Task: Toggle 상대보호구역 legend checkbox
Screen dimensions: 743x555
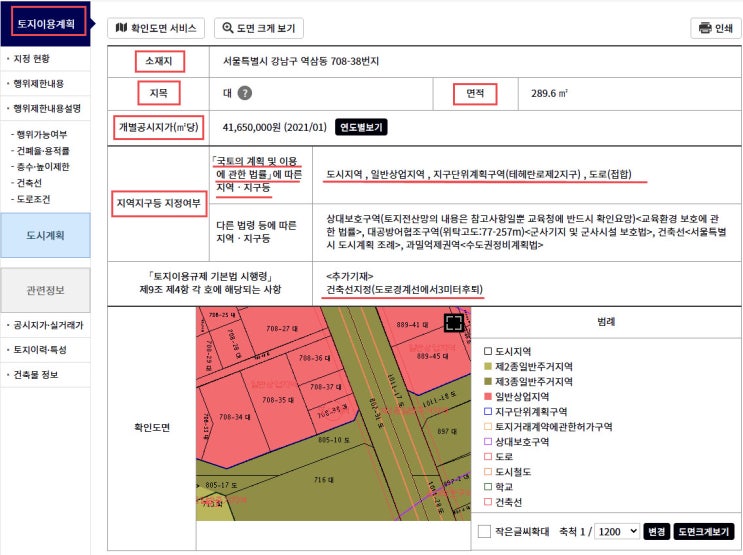Action: pos(488,441)
